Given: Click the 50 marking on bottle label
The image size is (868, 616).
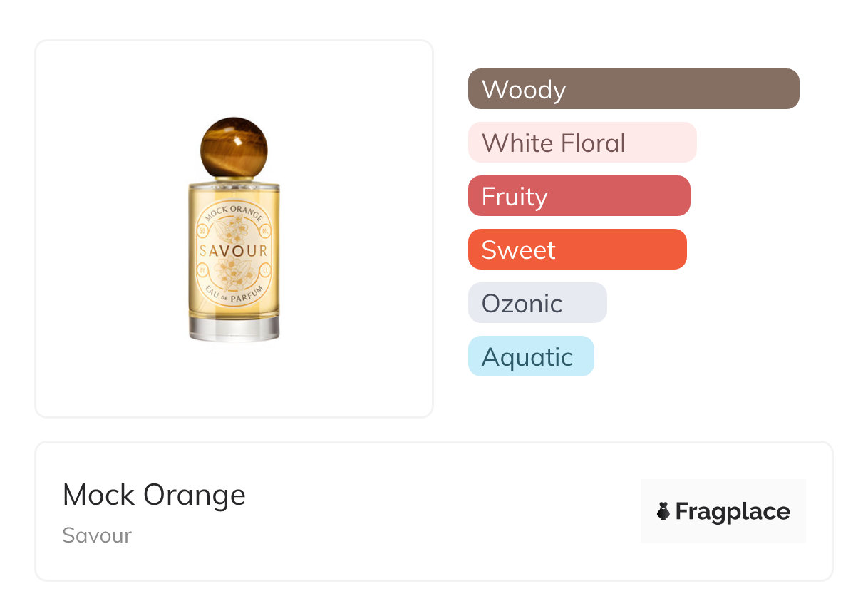Looking at the screenshot, I should tap(203, 230).
